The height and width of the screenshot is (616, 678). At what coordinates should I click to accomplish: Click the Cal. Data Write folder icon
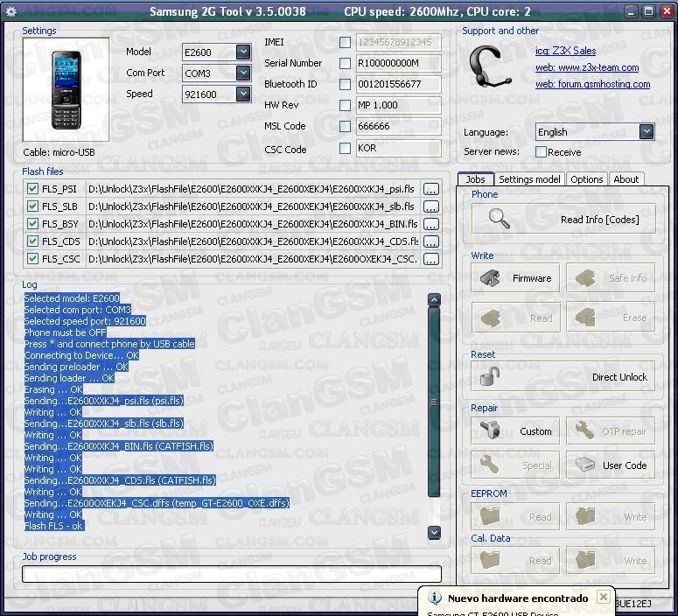pyautogui.click(x=585, y=560)
